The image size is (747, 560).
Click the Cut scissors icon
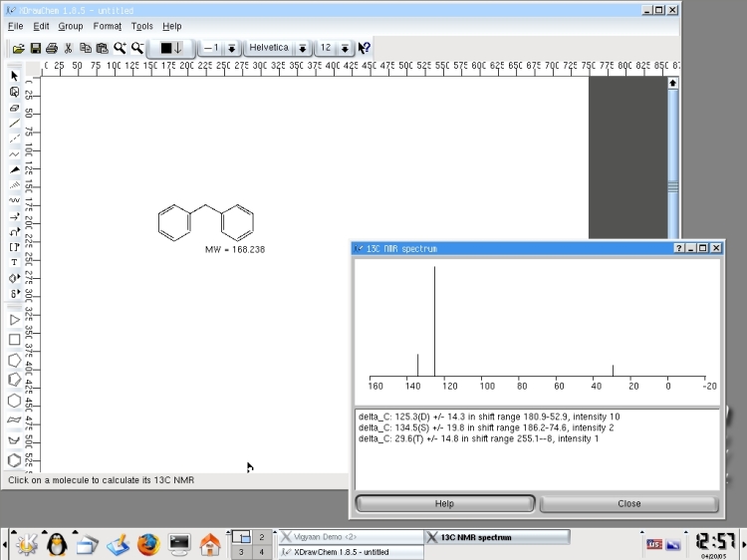[68, 48]
